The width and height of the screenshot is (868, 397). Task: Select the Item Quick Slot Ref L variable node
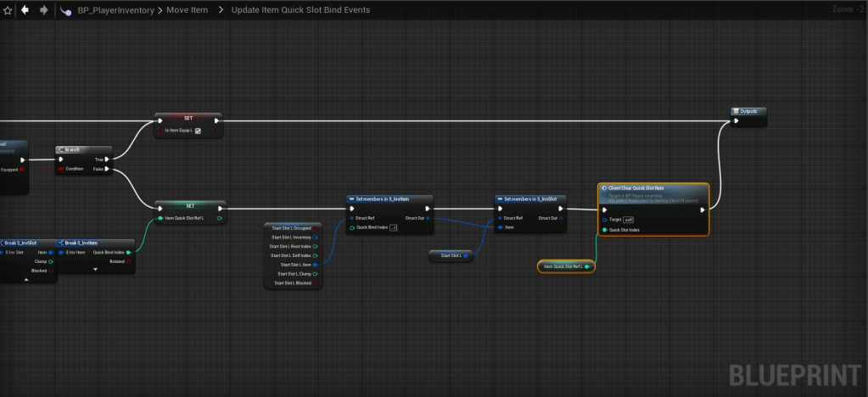(x=566, y=266)
